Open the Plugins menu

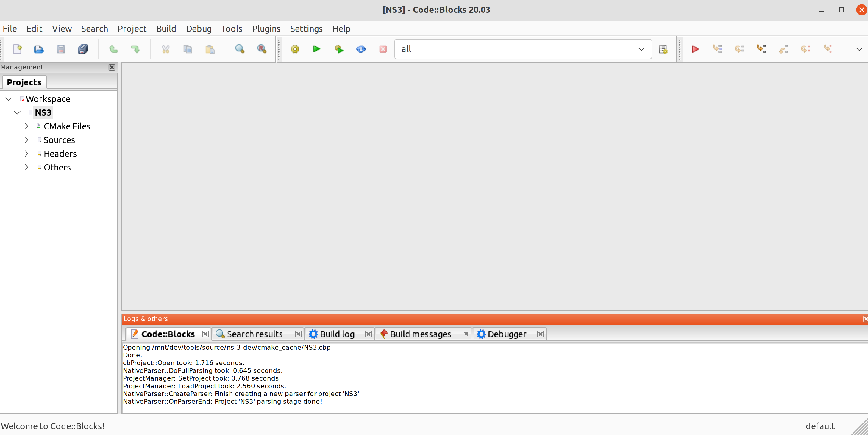(266, 29)
